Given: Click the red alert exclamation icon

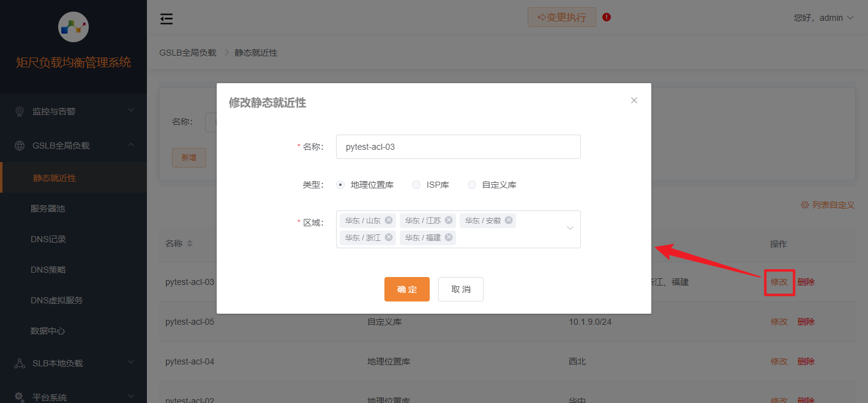Looking at the screenshot, I should click(x=606, y=17).
